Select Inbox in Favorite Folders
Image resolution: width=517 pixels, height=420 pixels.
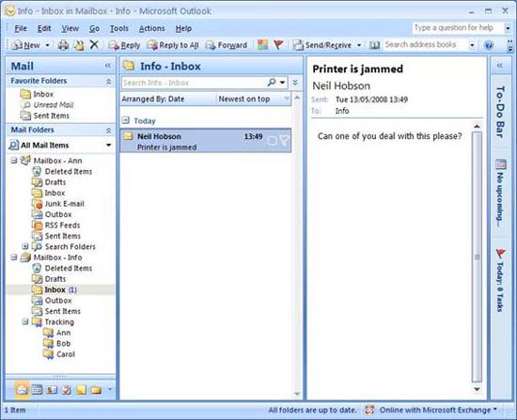[x=43, y=94]
